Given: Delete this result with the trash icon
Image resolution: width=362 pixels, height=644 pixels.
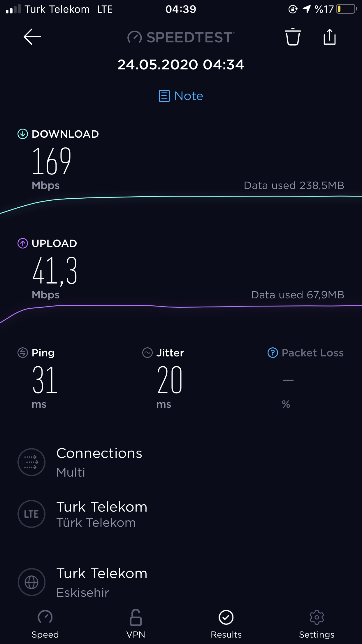Looking at the screenshot, I should 293,37.
